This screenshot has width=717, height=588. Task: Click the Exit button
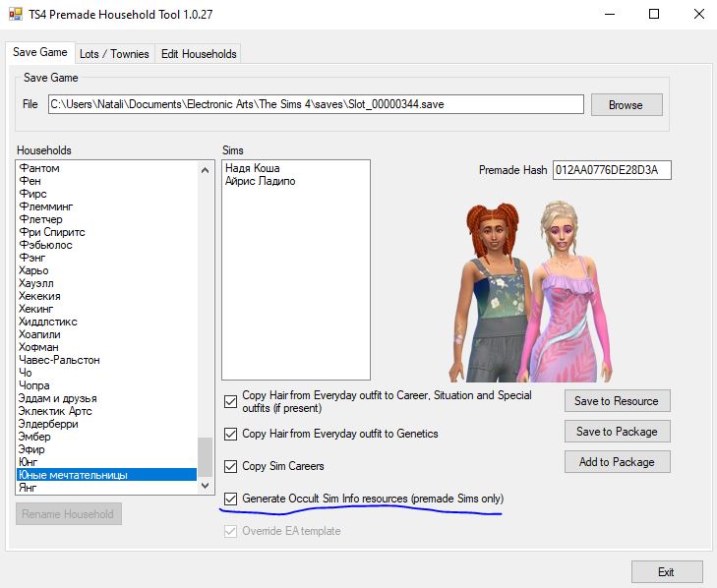click(666, 571)
